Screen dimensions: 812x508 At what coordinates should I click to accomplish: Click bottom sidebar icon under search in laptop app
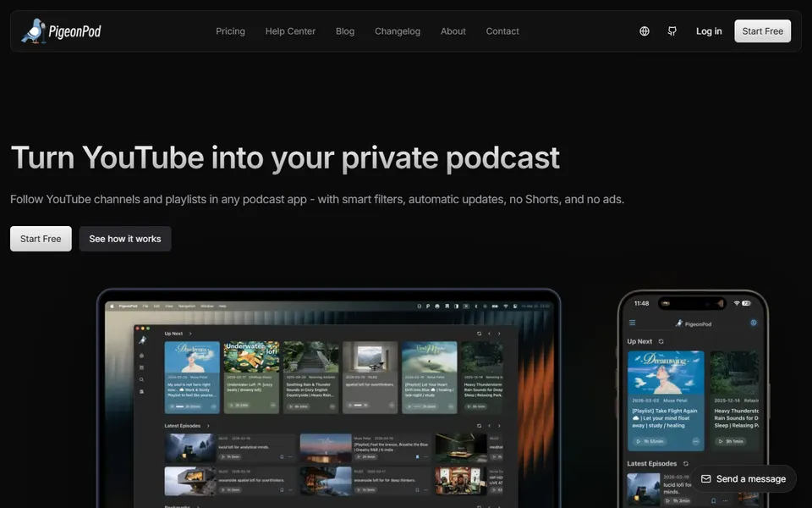(x=141, y=391)
